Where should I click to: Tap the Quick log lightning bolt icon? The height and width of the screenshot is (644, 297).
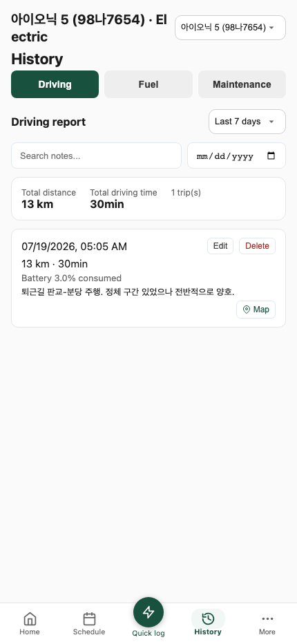148,612
